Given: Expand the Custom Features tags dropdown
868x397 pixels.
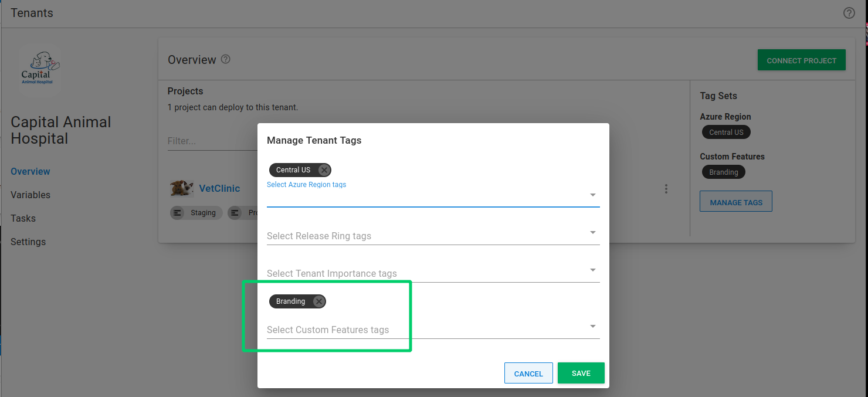Looking at the screenshot, I should [592, 326].
